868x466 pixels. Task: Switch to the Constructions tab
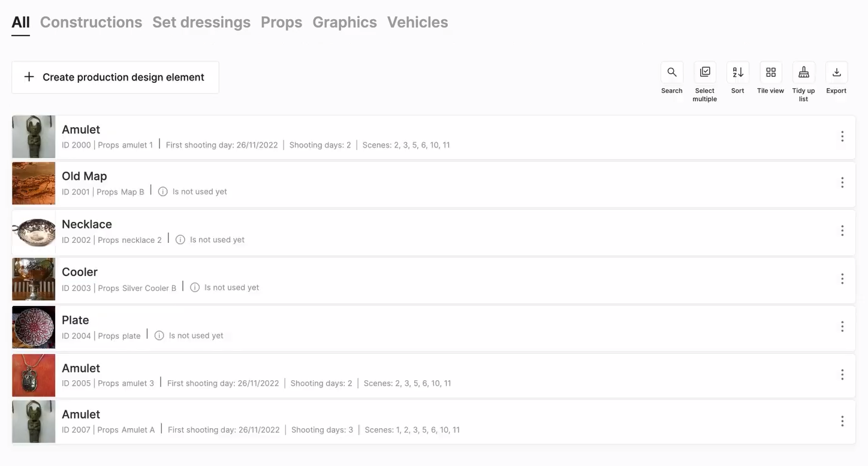click(x=91, y=22)
